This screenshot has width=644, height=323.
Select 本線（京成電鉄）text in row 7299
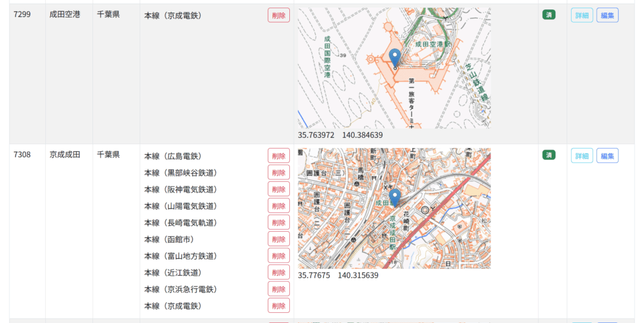(175, 16)
